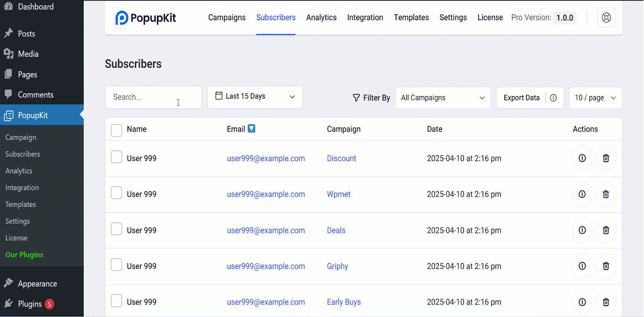
Task: Click the Export Data button
Action: pos(521,98)
